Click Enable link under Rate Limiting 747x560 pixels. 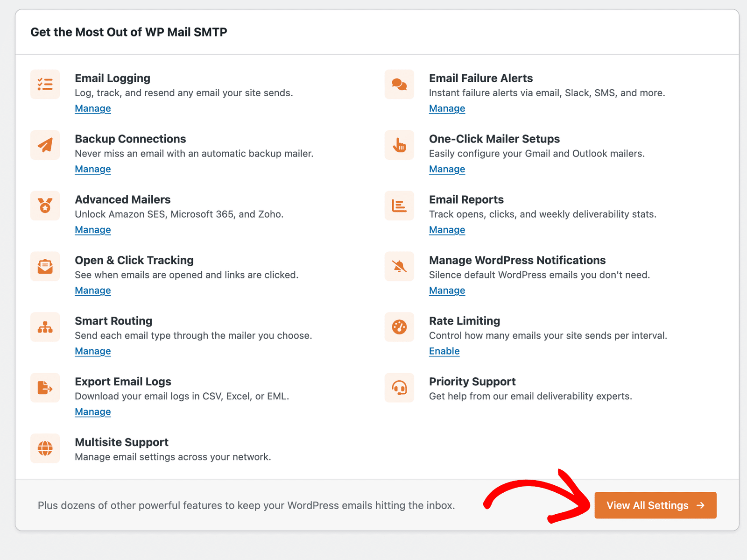(x=444, y=351)
